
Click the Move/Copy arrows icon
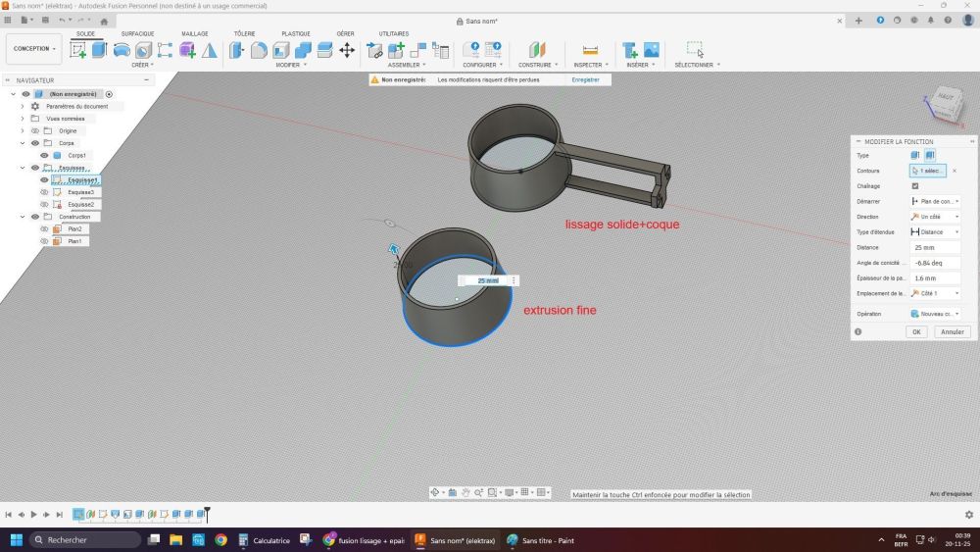coord(346,50)
